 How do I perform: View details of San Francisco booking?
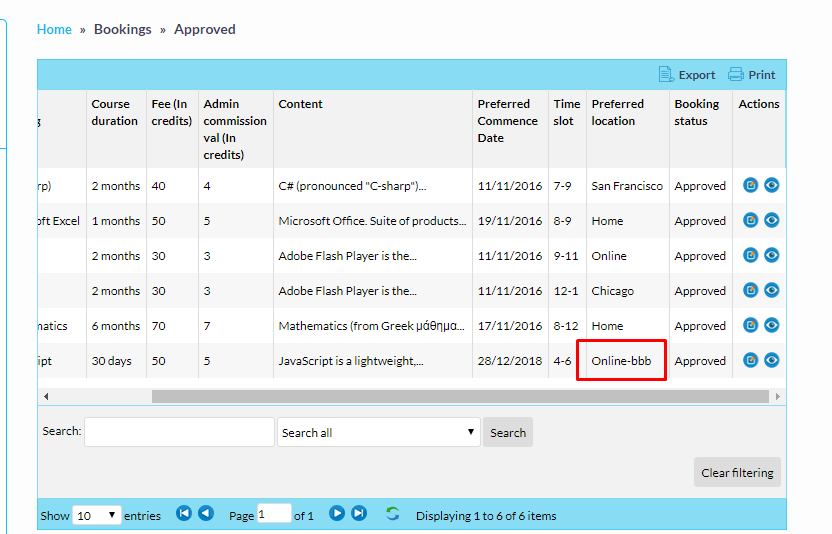771,185
